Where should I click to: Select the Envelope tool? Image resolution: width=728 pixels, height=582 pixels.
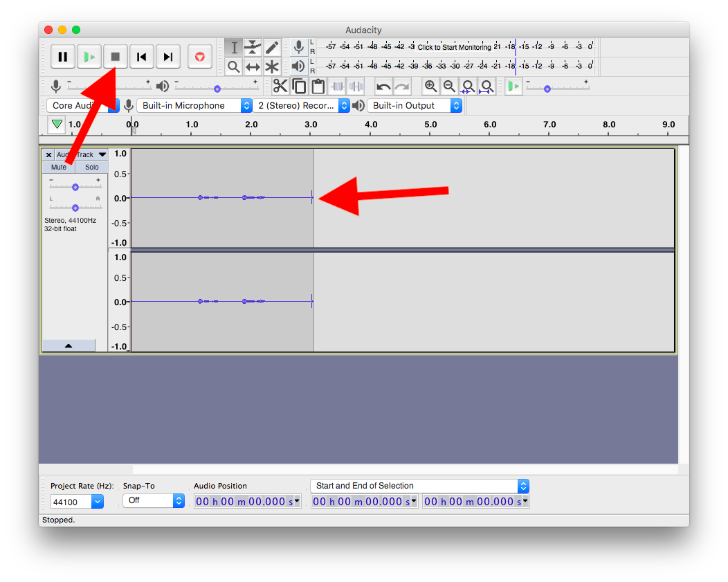pyautogui.click(x=253, y=47)
